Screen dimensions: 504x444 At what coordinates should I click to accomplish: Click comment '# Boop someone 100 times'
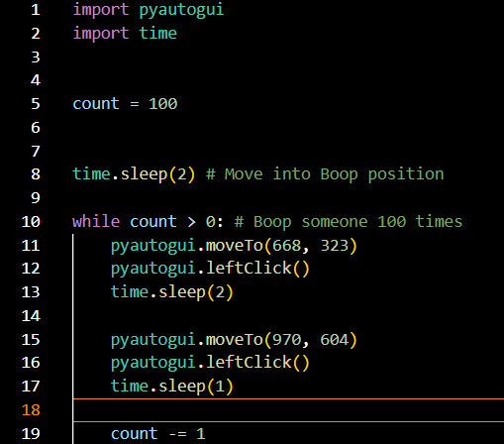coord(349,222)
